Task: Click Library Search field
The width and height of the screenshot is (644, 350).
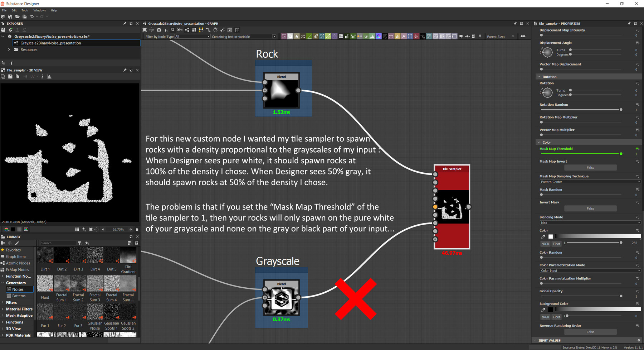Action: (x=58, y=243)
